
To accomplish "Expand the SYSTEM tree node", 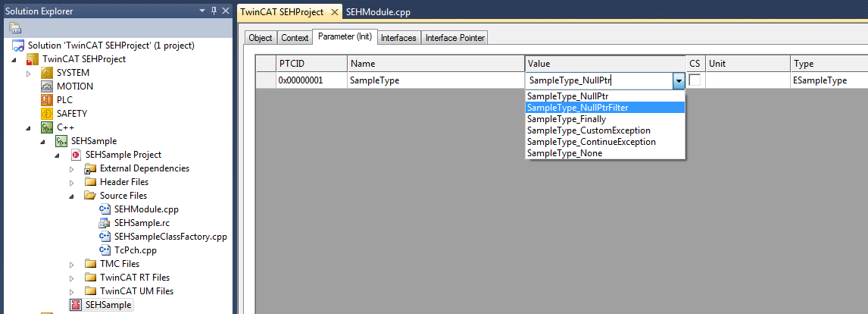I will (x=29, y=73).
